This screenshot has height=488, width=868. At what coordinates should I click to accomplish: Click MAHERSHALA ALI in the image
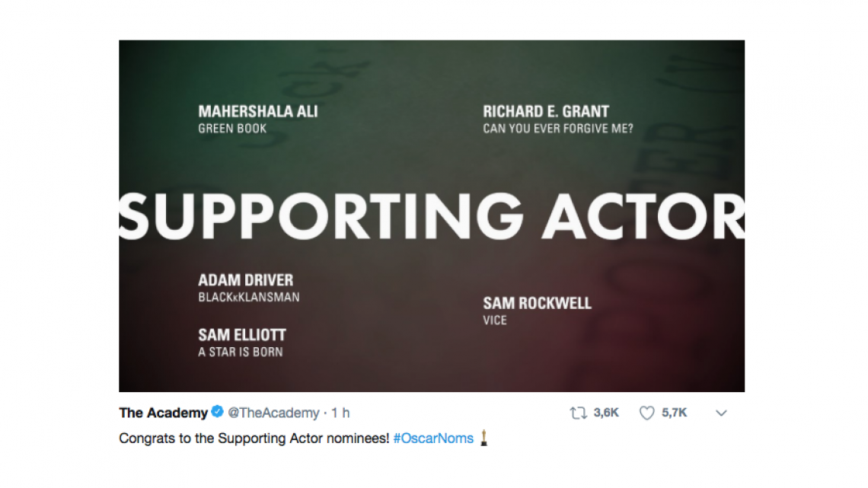pyautogui.click(x=257, y=111)
